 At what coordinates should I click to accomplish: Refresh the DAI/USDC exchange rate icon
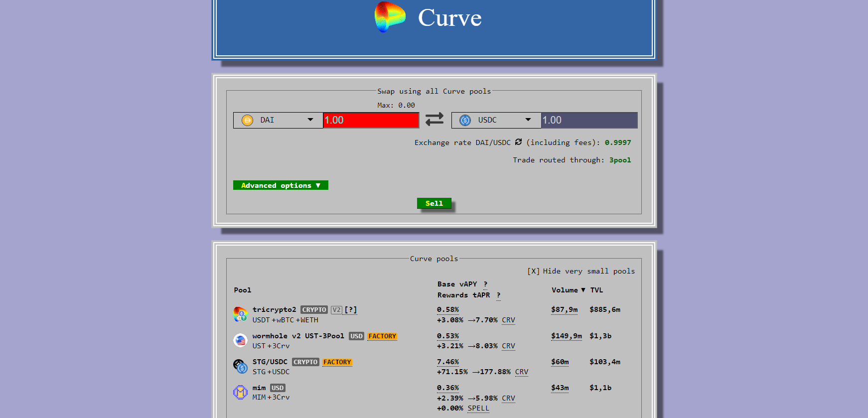(x=518, y=142)
